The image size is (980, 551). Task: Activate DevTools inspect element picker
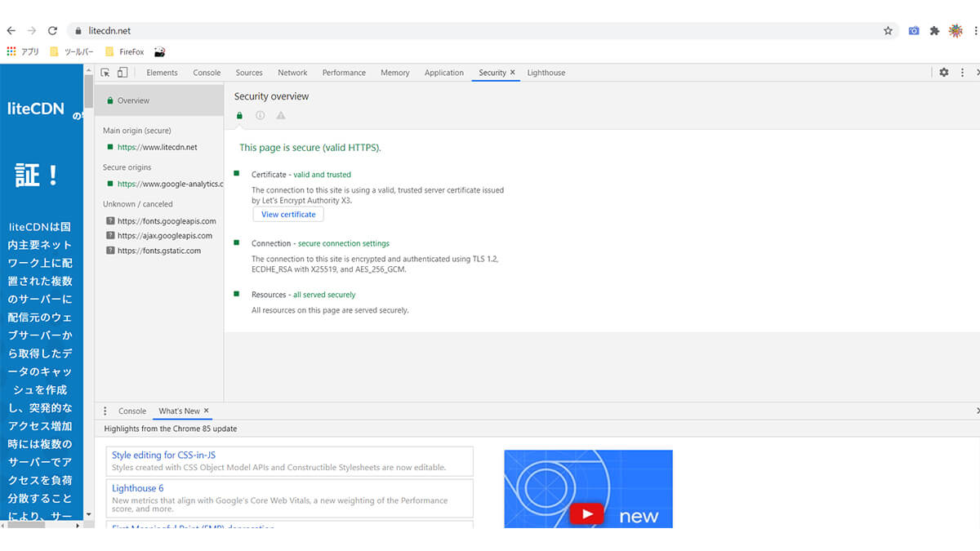click(x=105, y=73)
